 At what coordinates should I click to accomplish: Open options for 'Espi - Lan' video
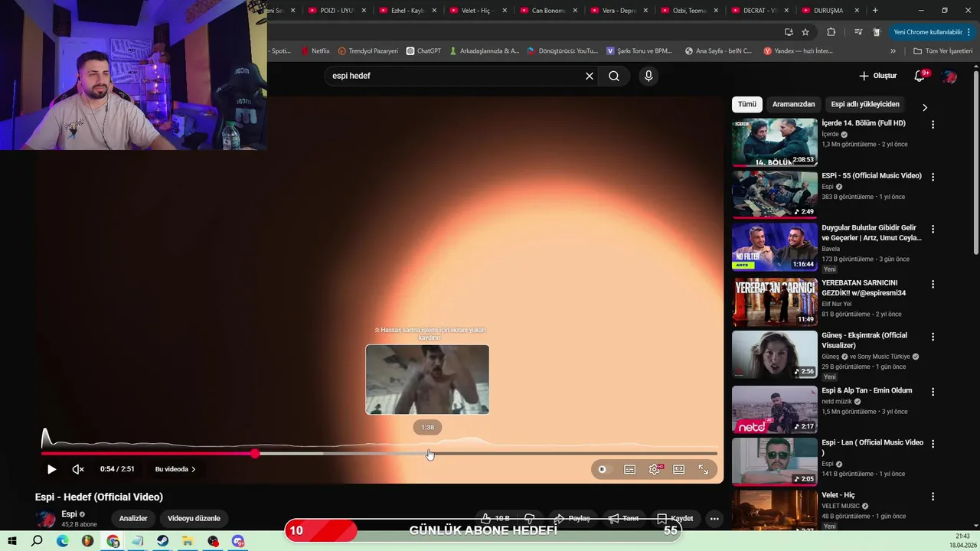[933, 444]
